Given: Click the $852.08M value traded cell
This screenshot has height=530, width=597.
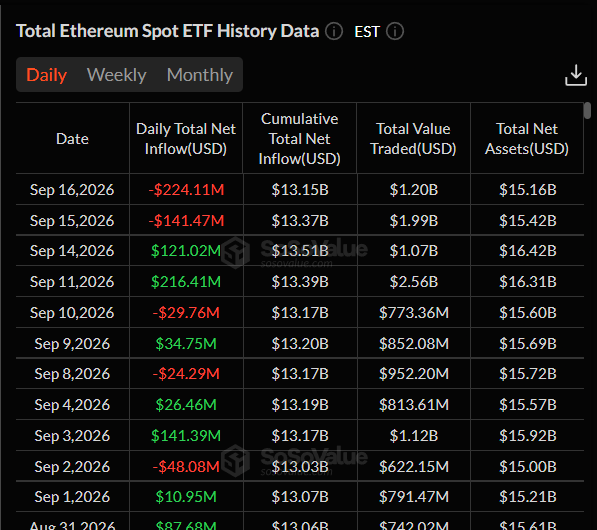Looking at the screenshot, I should tap(414, 343).
